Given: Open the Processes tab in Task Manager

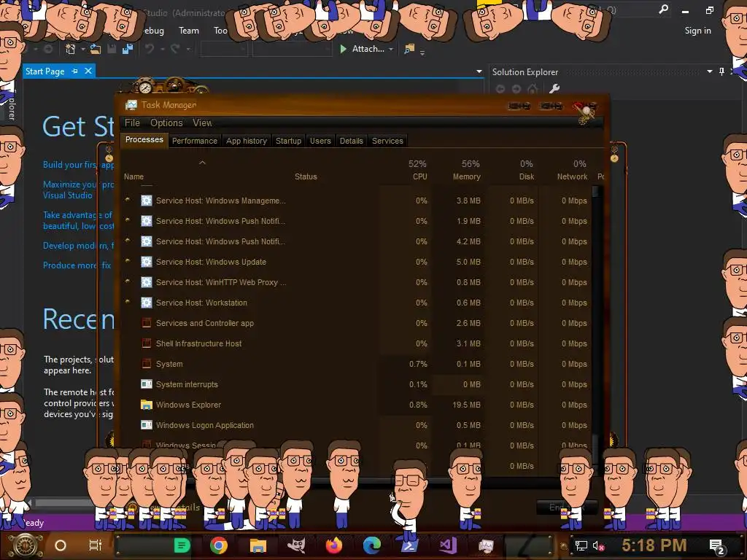Looking at the screenshot, I should [x=144, y=139].
